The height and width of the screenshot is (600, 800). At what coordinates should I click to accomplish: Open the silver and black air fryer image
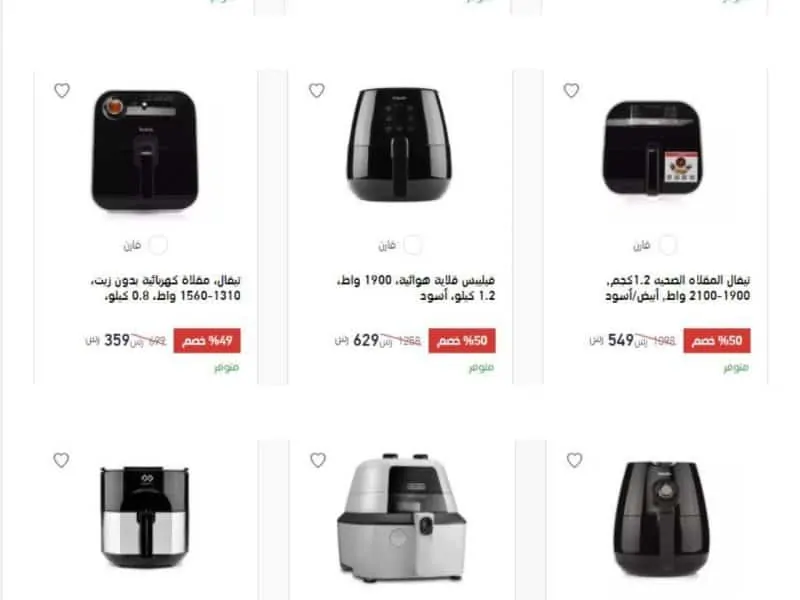pyautogui.click(x=145, y=516)
